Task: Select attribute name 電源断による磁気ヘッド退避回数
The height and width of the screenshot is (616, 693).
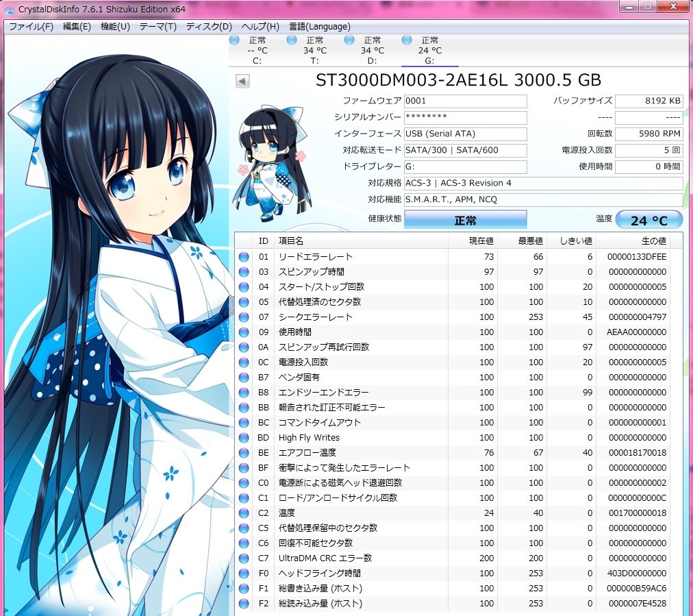Action: pyautogui.click(x=340, y=482)
